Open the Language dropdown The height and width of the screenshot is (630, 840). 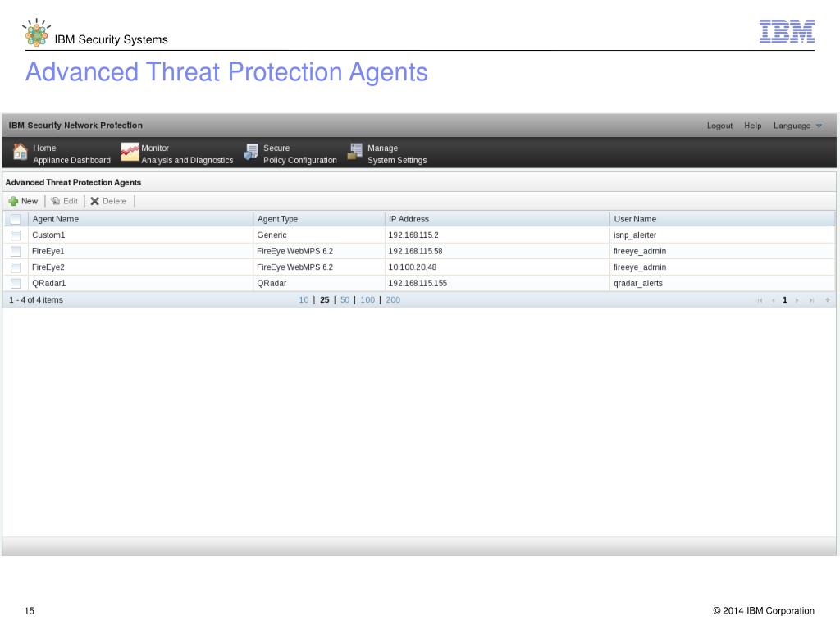(x=797, y=126)
